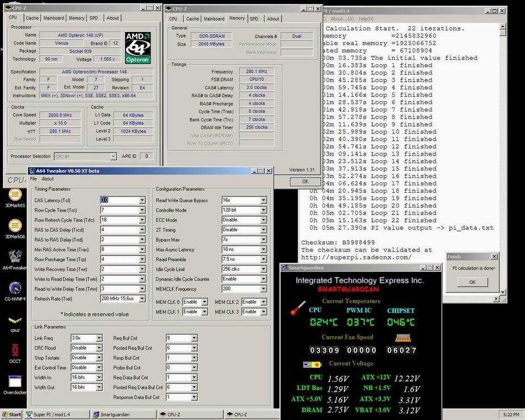Click the CPU temperature reading 024°C
The width and height of the screenshot is (525, 420).
[324, 322]
